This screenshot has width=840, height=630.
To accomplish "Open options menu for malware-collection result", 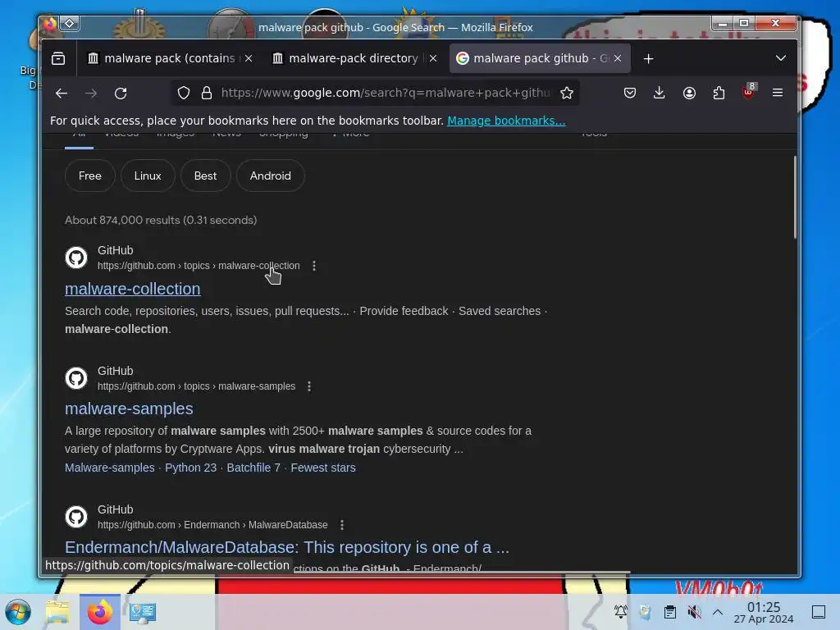I will pyautogui.click(x=314, y=266).
